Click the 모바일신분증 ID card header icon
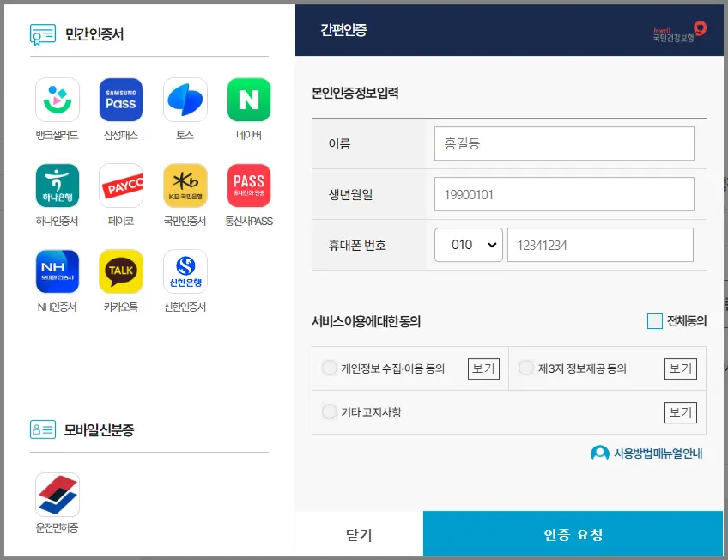Image resolution: width=728 pixels, height=560 pixels. 43,429
